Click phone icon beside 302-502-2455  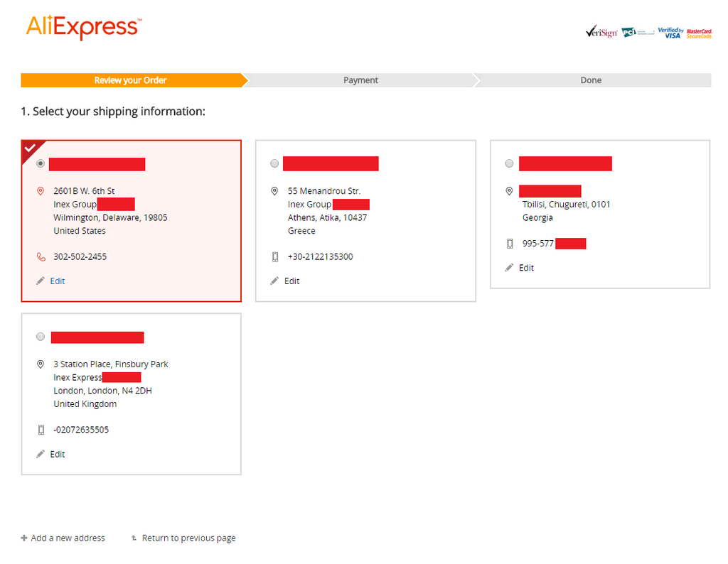(x=41, y=256)
